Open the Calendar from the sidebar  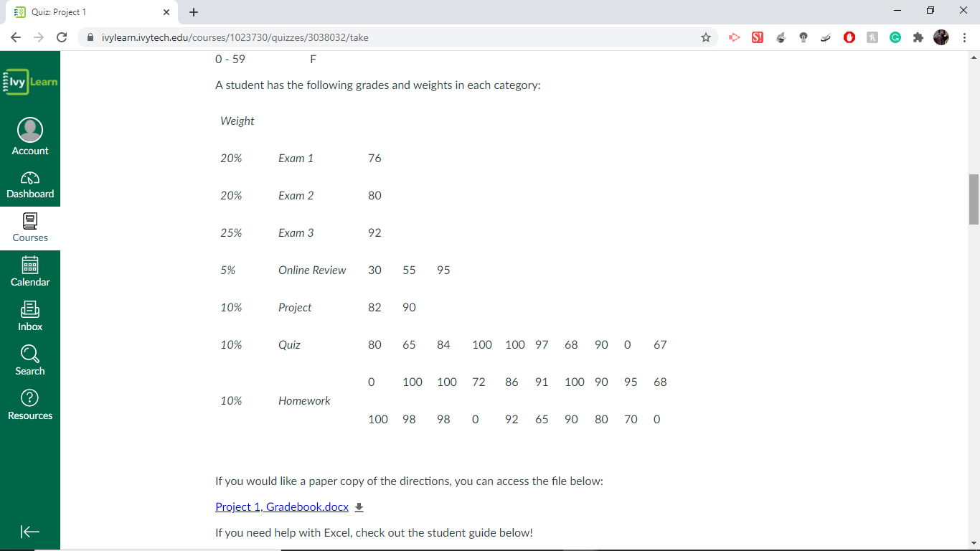(29, 271)
